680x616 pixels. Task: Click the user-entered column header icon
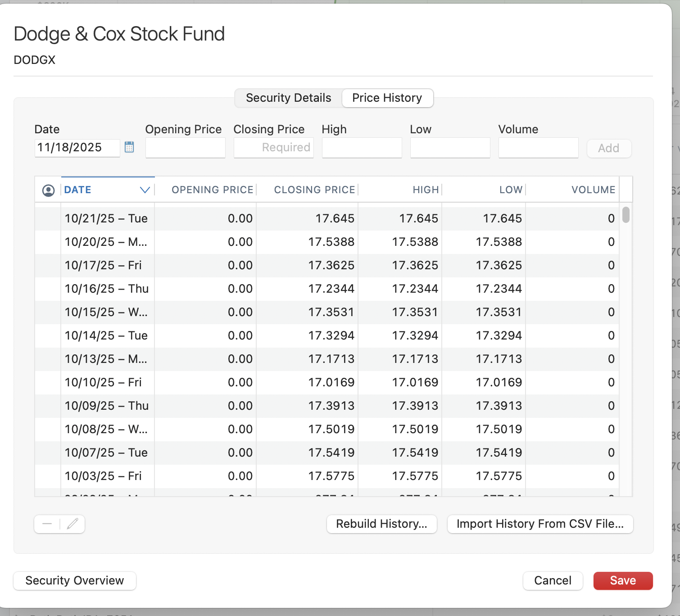click(x=48, y=190)
